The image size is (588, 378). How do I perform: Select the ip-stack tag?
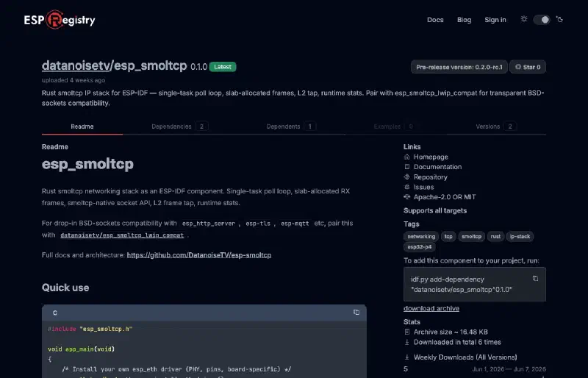click(x=520, y=237)
